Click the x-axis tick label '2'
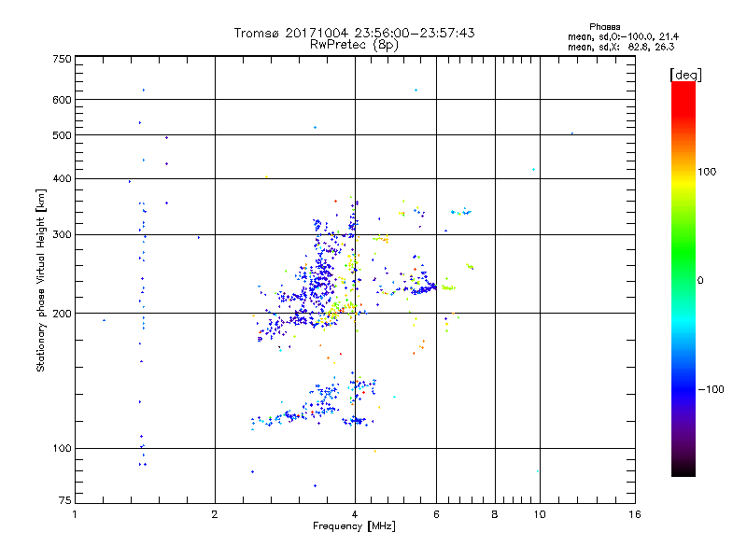Viewport: 747px width, 560px height. (215, 514)
